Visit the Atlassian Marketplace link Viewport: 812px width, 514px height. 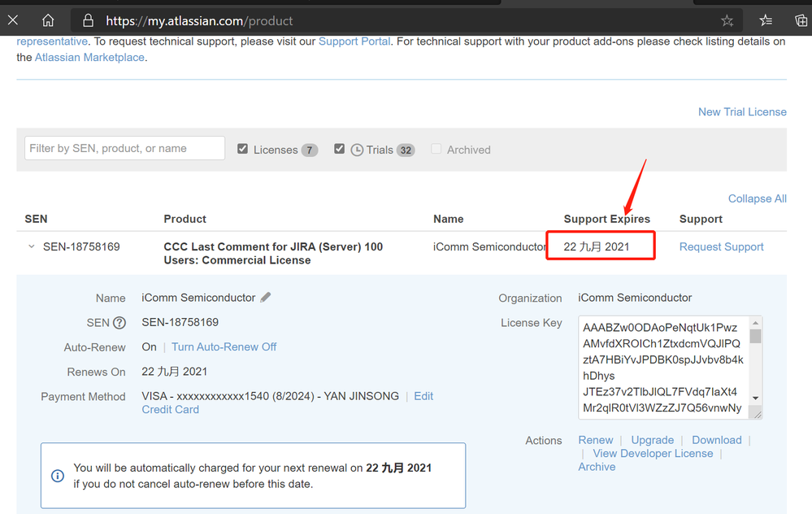click(89, 58)
